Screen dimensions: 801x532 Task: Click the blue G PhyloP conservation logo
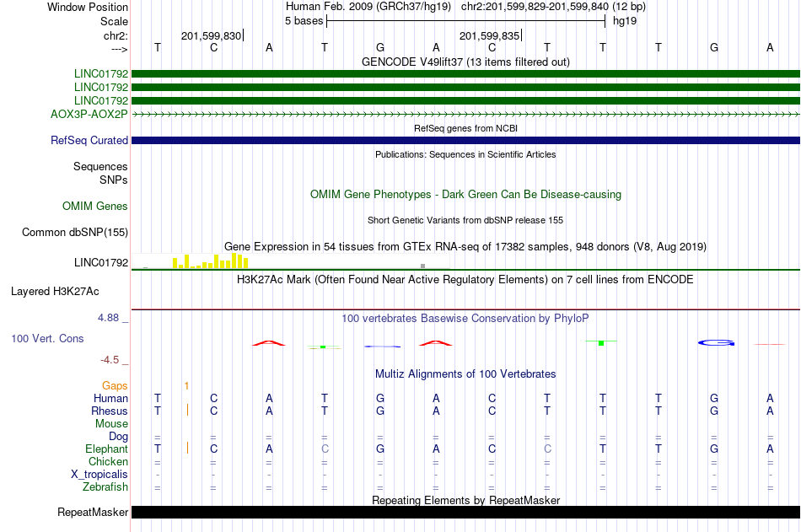[716, 343]
